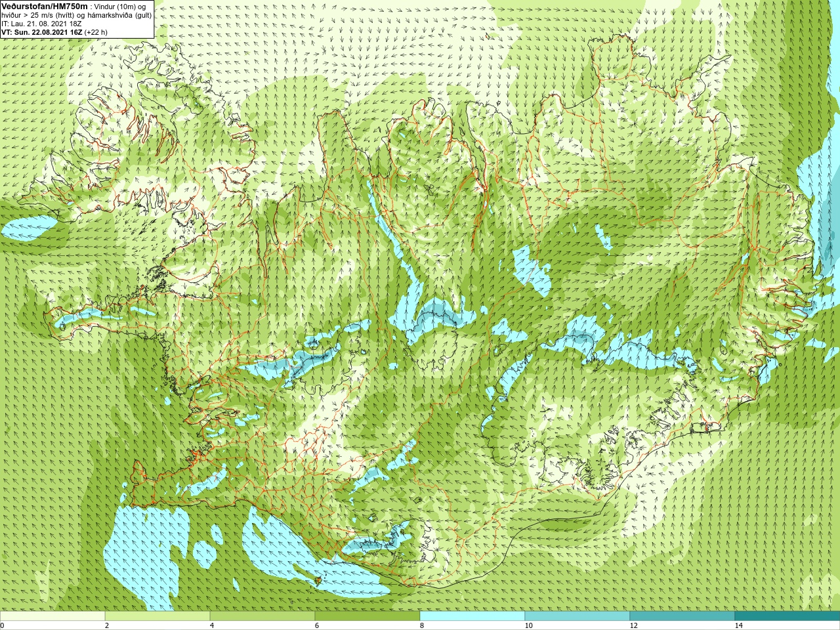This screenshot has width=840, height=630.
Task: Click the legend scale value "0"
Action: (x=2, y=625)
